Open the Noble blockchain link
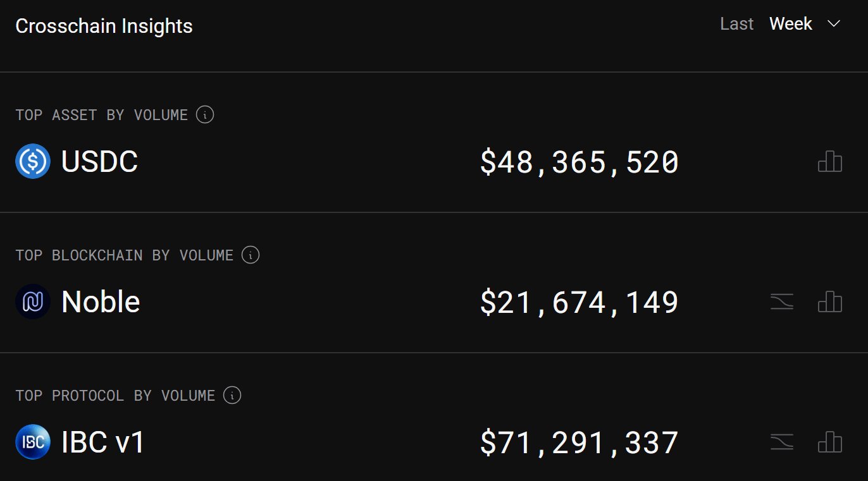This screenshot has width=868, height=481. tap(101, 302)
